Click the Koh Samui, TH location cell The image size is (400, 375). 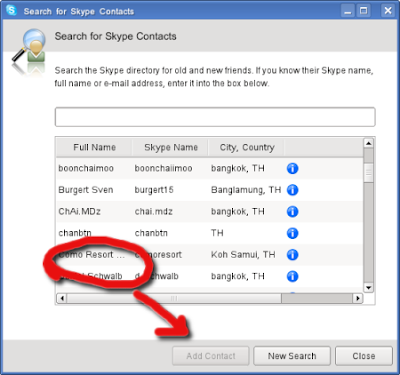(x=243, y=255)
